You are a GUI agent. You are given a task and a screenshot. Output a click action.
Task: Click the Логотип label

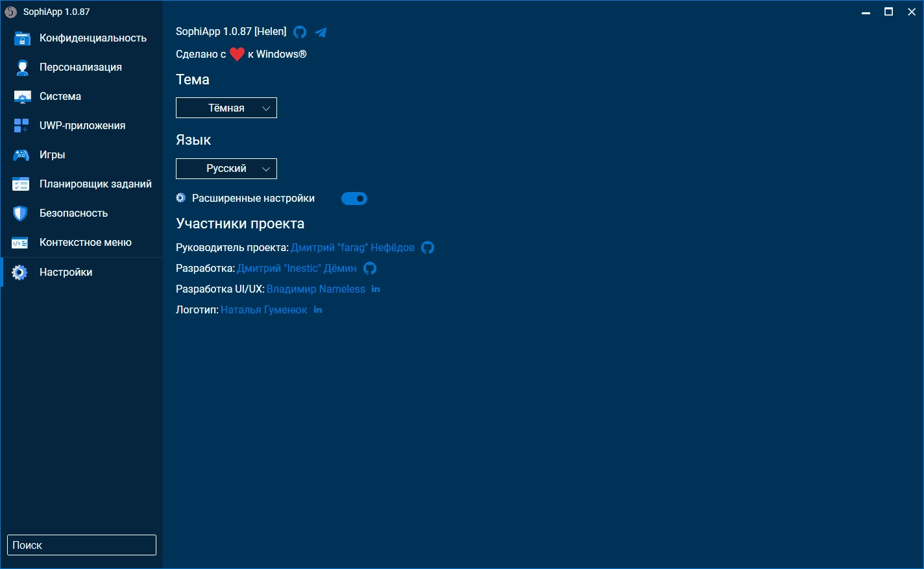(x=197, y=309)
